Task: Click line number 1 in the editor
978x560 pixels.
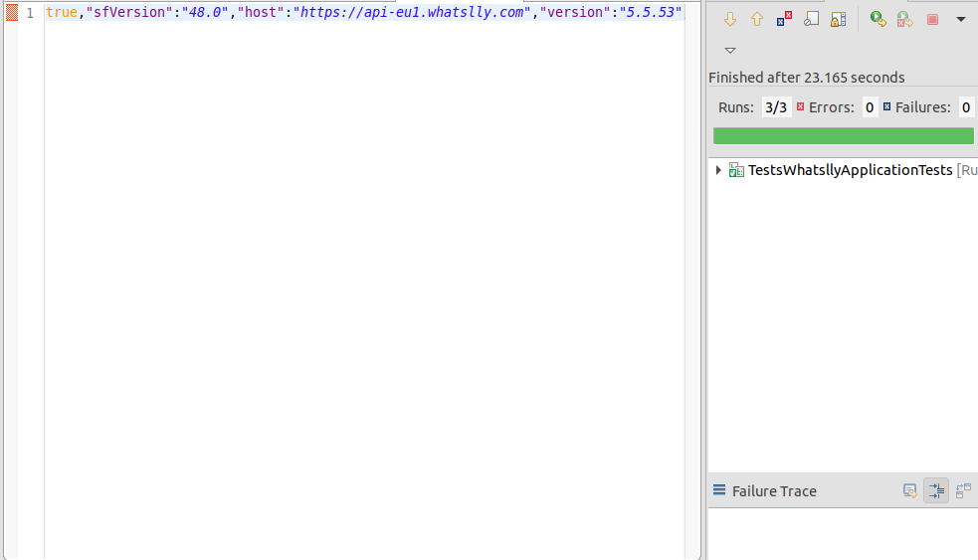Action: (x=30, y=13)
